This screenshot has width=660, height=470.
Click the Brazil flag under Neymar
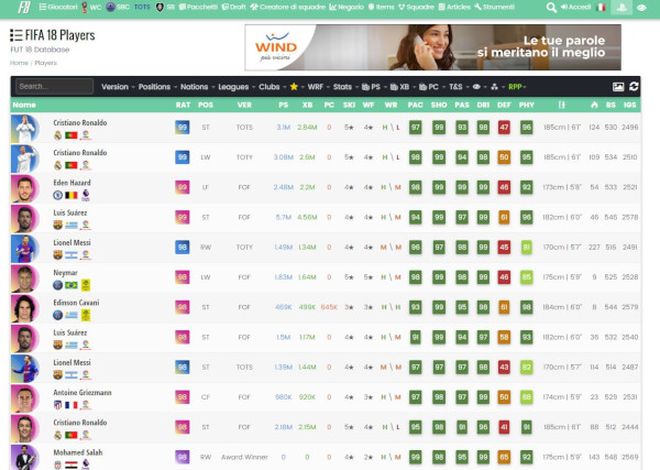click(71, 285)
